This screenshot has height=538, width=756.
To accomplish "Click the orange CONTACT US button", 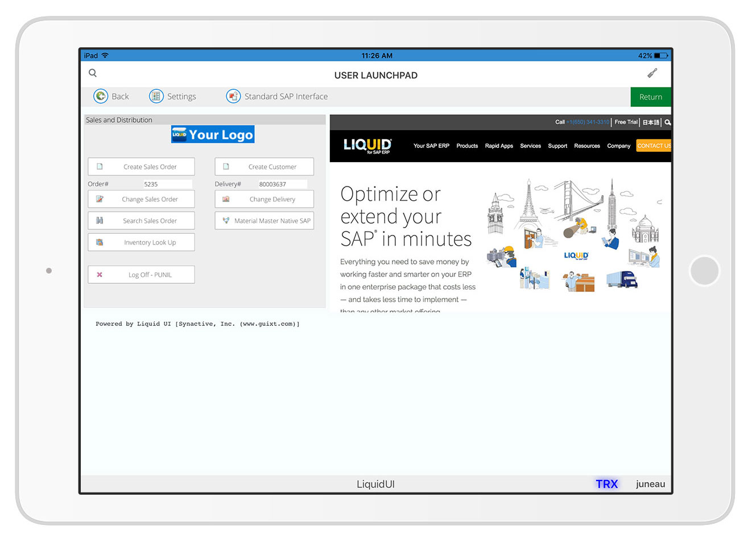I will (x=653, y=146).
